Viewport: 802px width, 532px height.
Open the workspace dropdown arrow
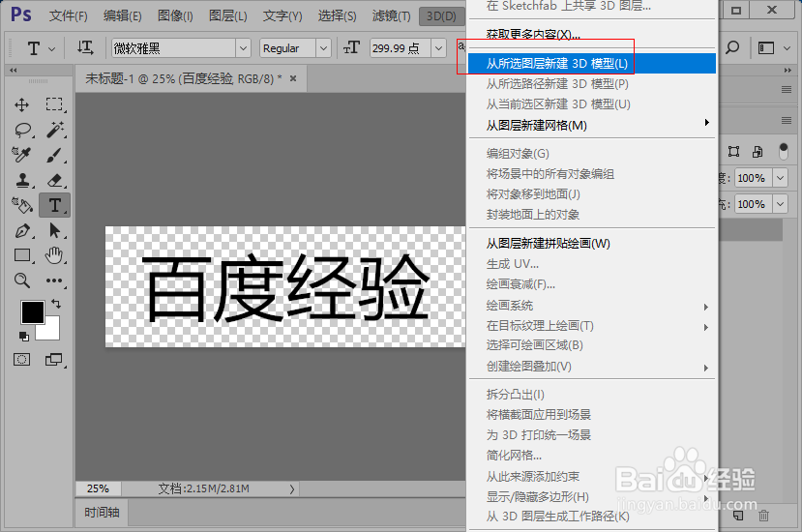pos(787,48)
